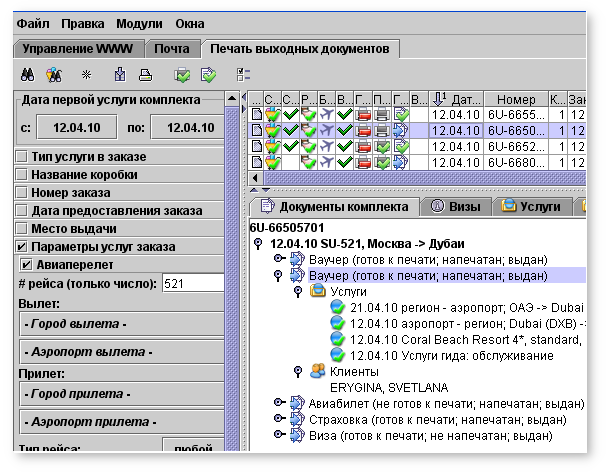Click the printer with green checkmark icon
The width and height of the screenshot is (611, 472).
pyautogui.click(x=182, y=74)
